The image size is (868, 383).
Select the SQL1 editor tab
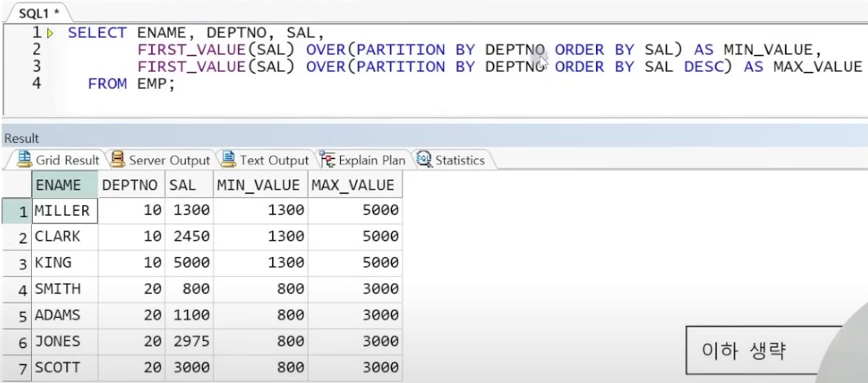click(38, 13)
